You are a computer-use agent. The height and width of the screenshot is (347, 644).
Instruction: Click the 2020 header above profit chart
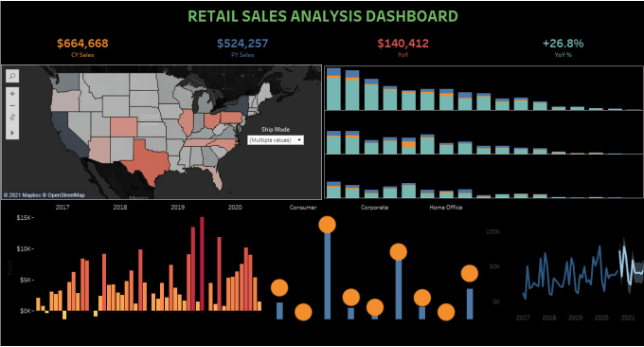click(x=235, y=208)
